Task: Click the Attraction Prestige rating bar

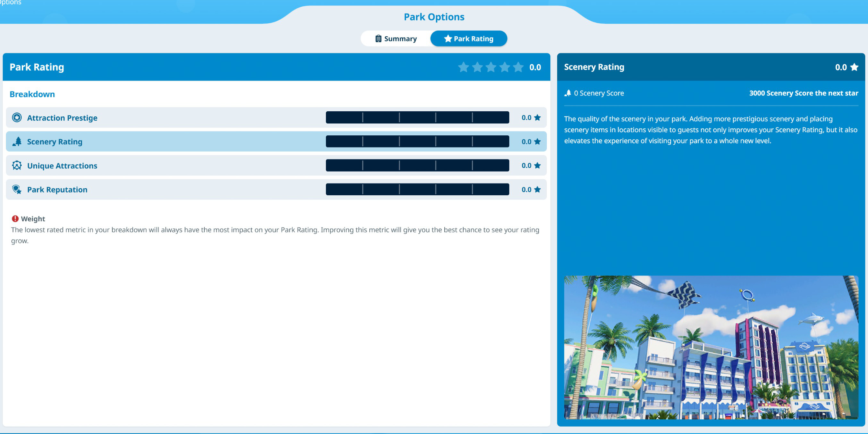Action: (x=417, y=117)
